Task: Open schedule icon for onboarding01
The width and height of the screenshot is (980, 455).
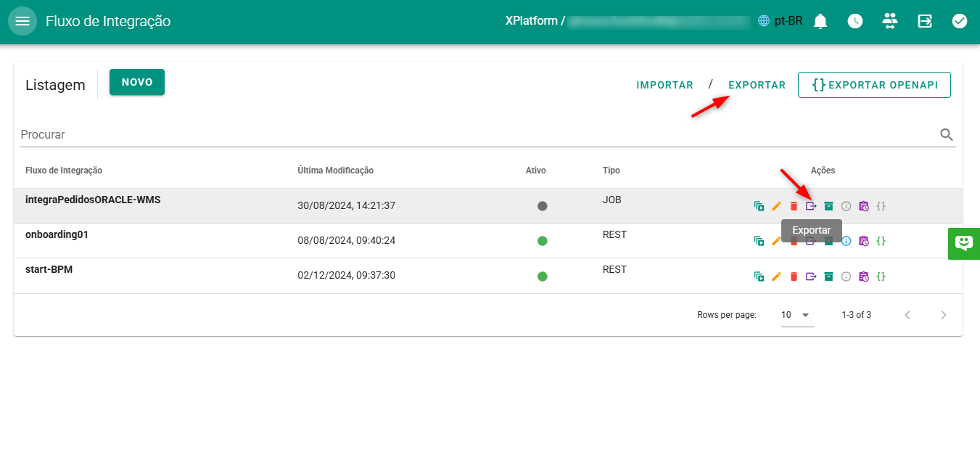Action: coord(863,241)
